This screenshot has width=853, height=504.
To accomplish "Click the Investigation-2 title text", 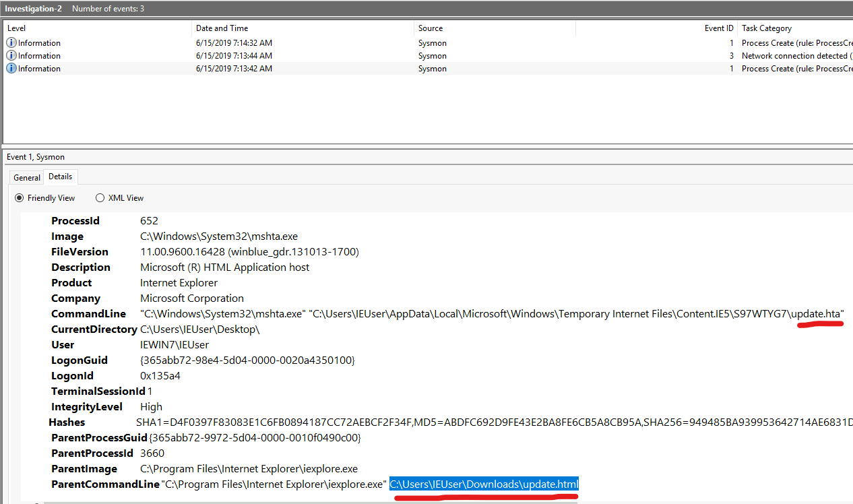I will (34, 9).
